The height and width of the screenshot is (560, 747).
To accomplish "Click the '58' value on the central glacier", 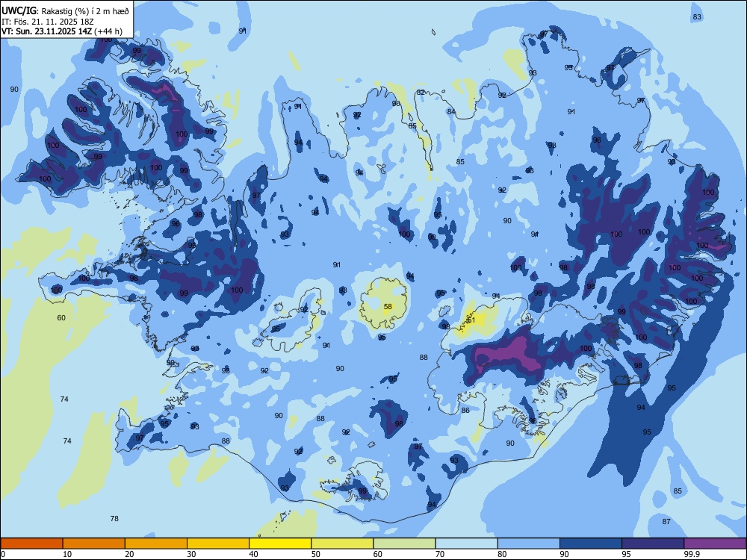I will click(x=388, y=306).
